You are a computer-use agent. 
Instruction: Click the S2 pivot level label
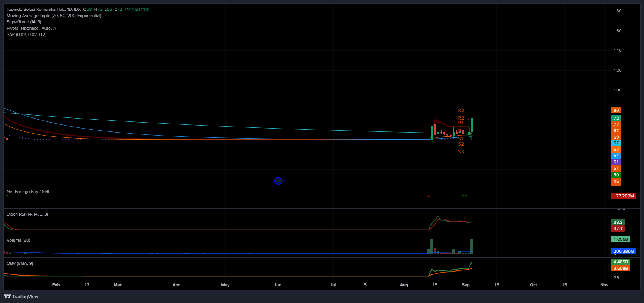pos(461,144)
